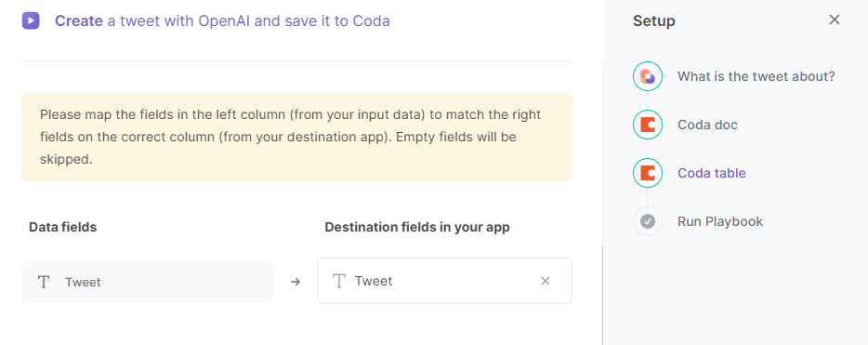
Task: Open the Tweet destination field dropdown
Action: [x=444, y=281]
